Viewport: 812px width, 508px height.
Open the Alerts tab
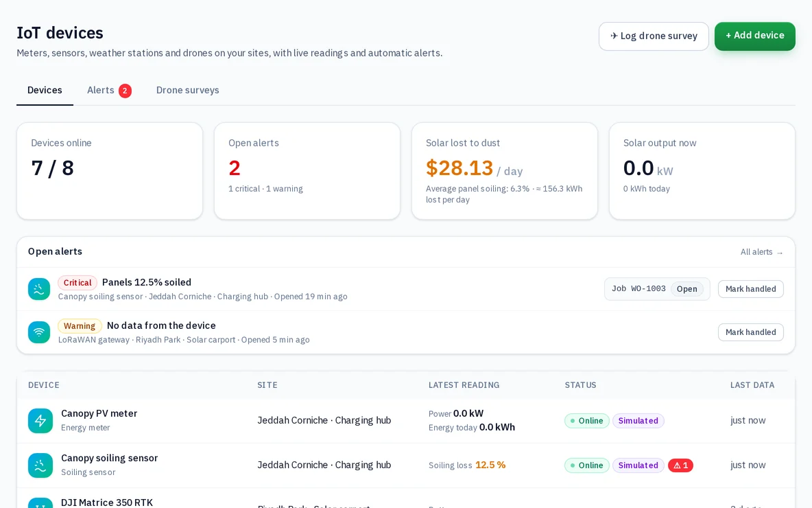[109, 90]
